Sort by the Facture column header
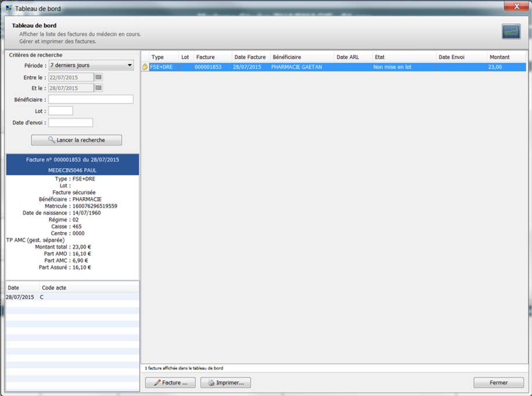532x396 pixels. [213, 57]
